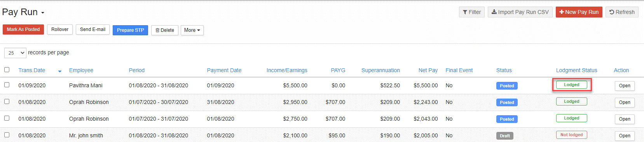The width and height of the screenshot is (644, 142).
Task: Refresh the pay run list
Action: click(622, 12)
